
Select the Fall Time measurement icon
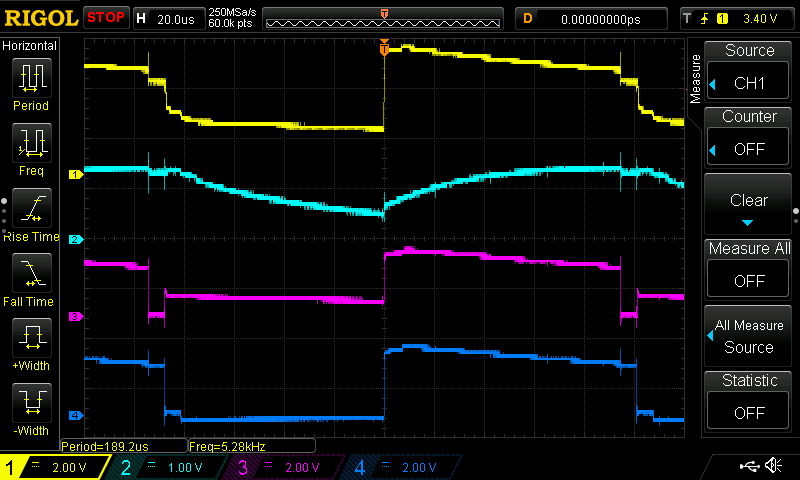click(32, 273)
